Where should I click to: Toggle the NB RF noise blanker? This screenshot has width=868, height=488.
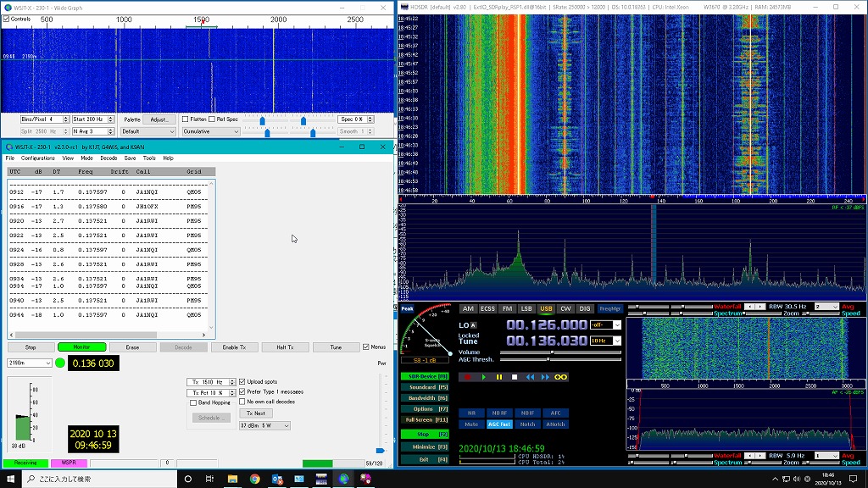point(499,413)
